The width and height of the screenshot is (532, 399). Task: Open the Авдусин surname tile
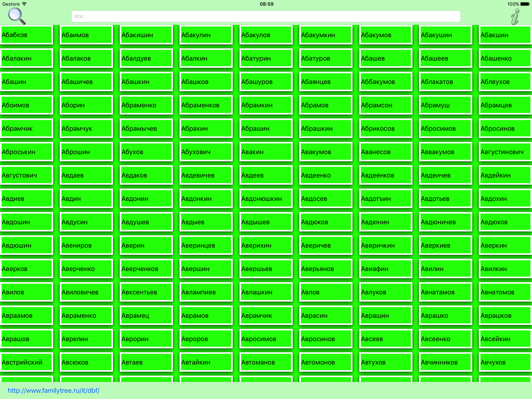[x=86, y=222]
